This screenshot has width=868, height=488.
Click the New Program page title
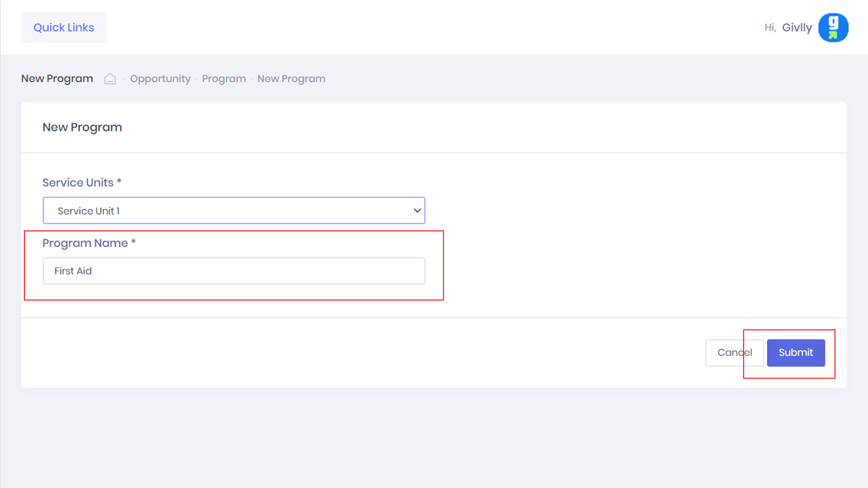pos(57,79)
